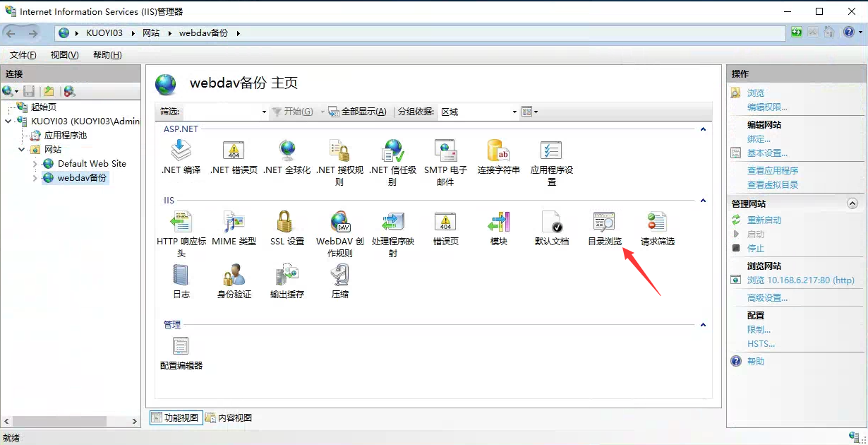Collapse the 管理网站 actions section

(x=852, y=203)
